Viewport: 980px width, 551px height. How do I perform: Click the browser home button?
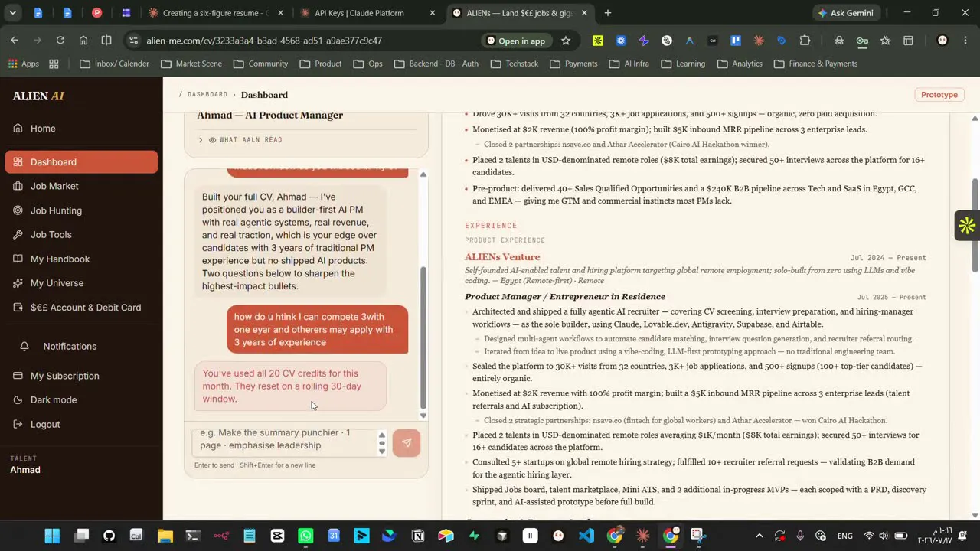point(83,41)
